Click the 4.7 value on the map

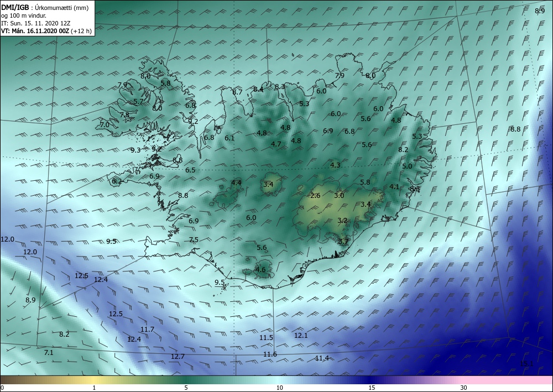coord(276,144)
